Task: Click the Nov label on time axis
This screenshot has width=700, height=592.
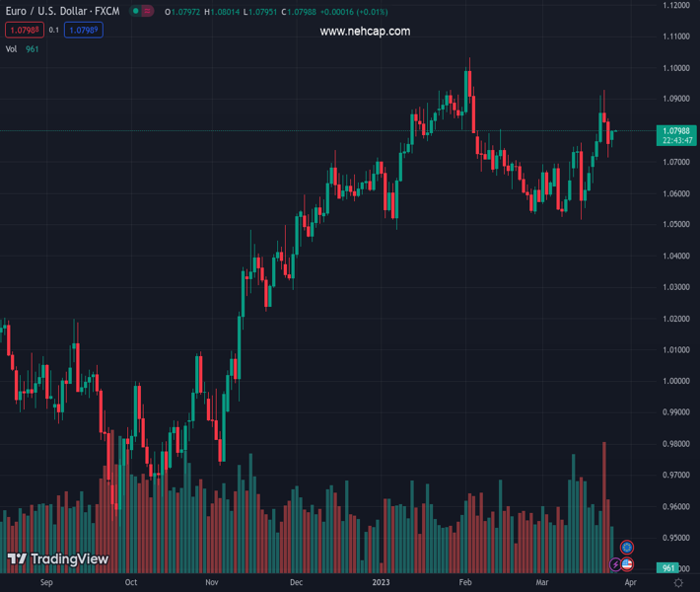Action: [x=211, y=583]
